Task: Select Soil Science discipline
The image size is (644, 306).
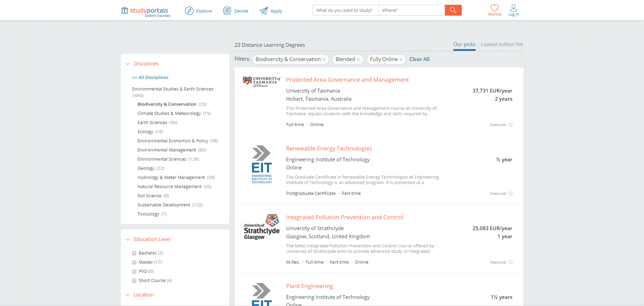Action: (149, 196)
